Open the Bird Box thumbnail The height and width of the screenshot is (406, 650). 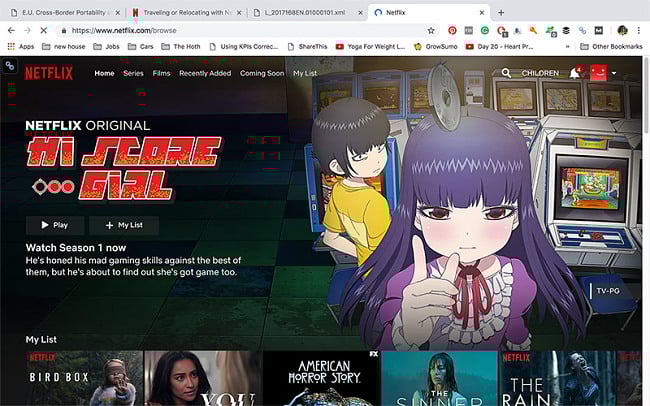[84, 378]
